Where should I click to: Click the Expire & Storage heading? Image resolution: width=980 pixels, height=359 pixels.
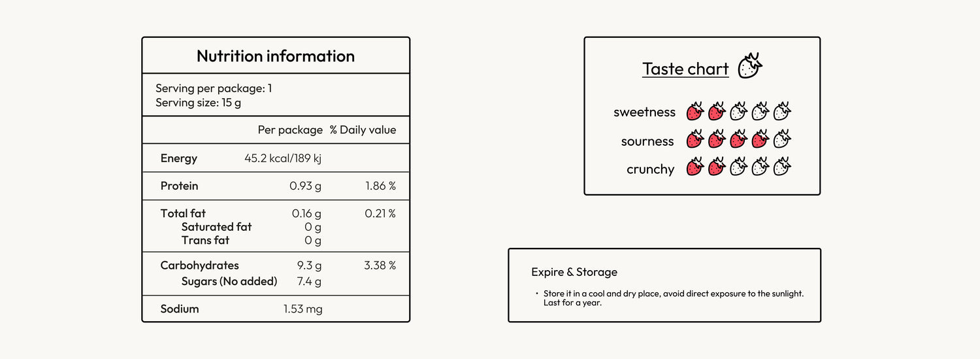[x=574, y=272]
